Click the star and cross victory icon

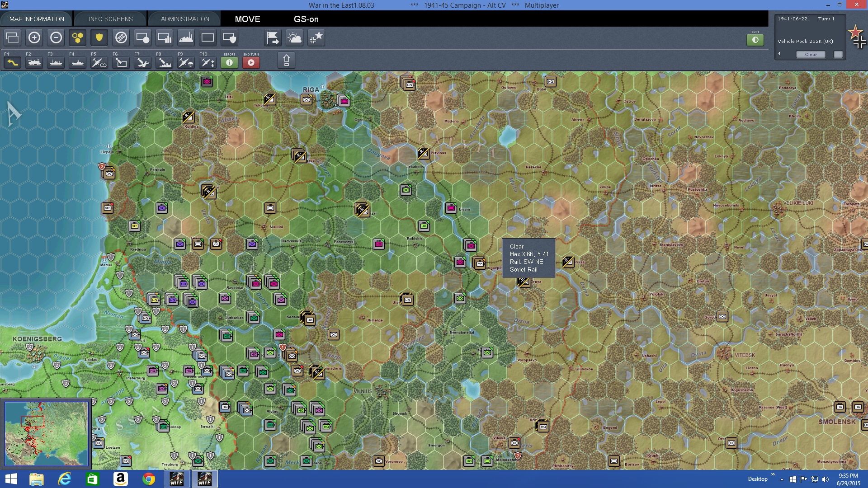tap(316, 38)
